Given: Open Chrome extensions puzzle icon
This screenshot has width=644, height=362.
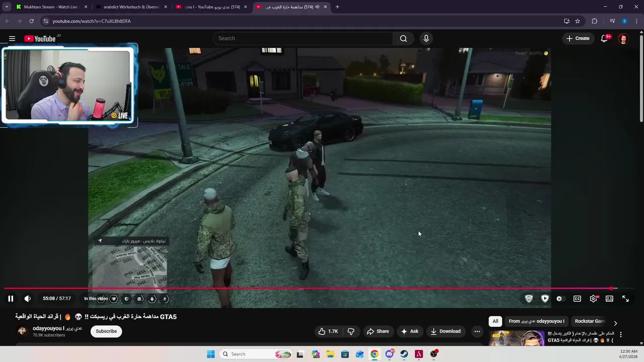Looking at the screenshot, I should pos(595,21).
